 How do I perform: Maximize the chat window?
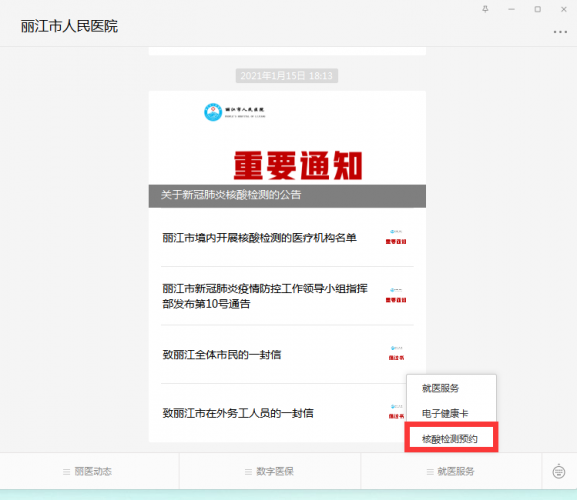(x=538, y=9)
